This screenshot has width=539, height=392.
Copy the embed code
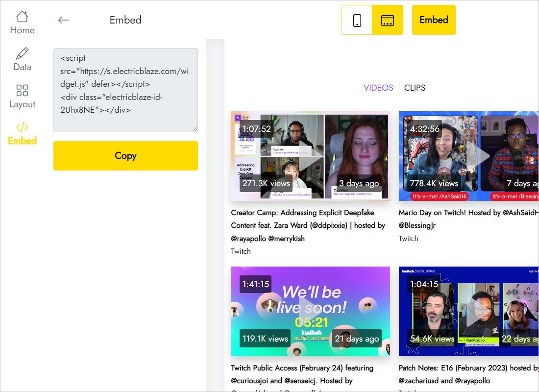click(125, 156)
